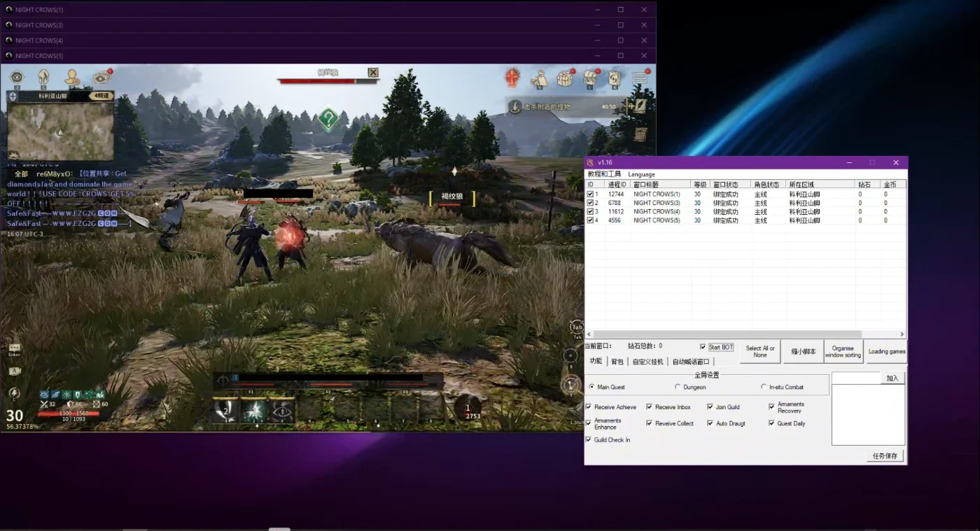Open the character profile icon in game
Viewport: 980px width, 531px height.
72,77
